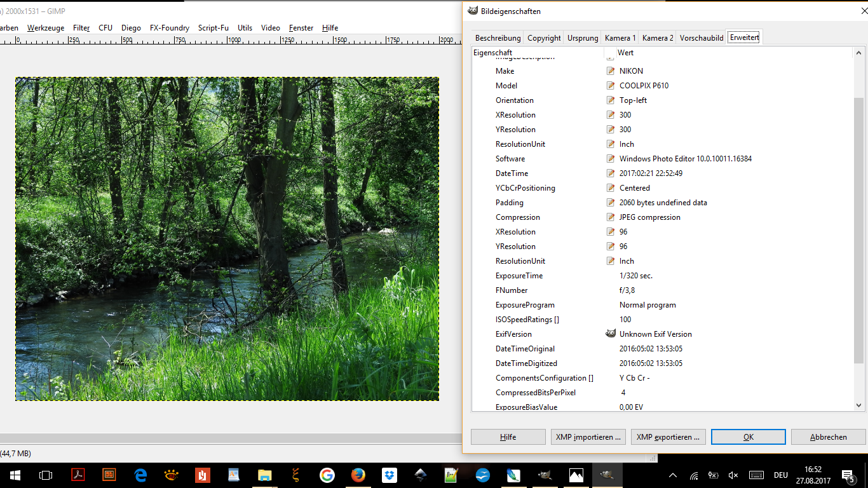
Task: Click the properties list scroll-down arrow
Action: (x=858, y=405)
